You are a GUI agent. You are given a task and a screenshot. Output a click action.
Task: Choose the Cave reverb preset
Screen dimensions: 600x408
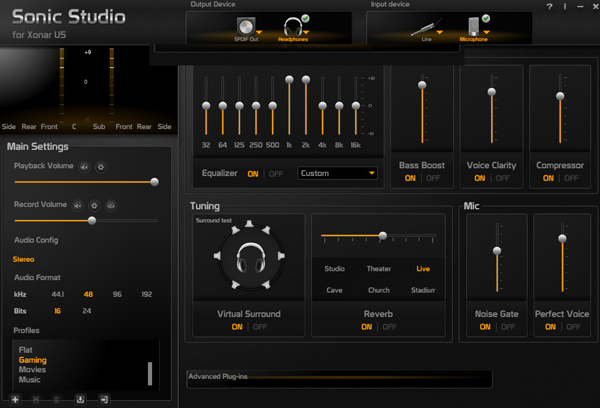point(334,290)
